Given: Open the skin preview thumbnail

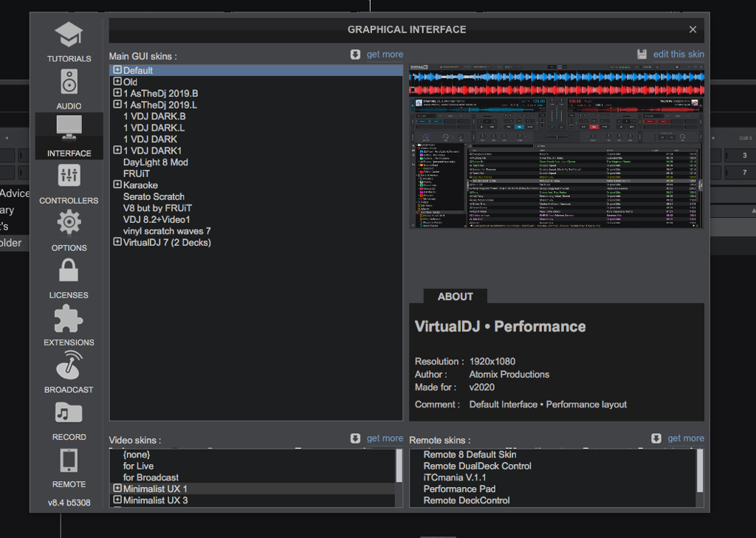Looking at the screenshot, I should click(x=557, y=146).
